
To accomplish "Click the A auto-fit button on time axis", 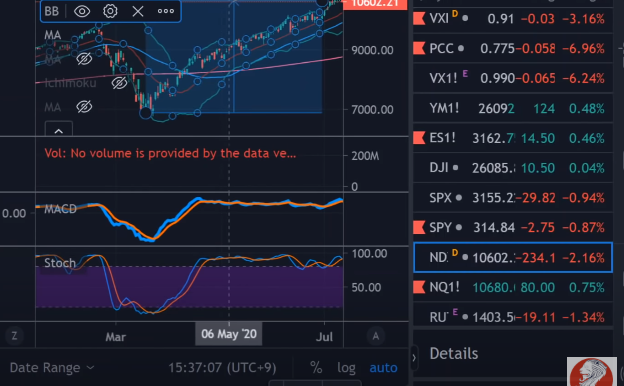I will (x=375, y=336).
